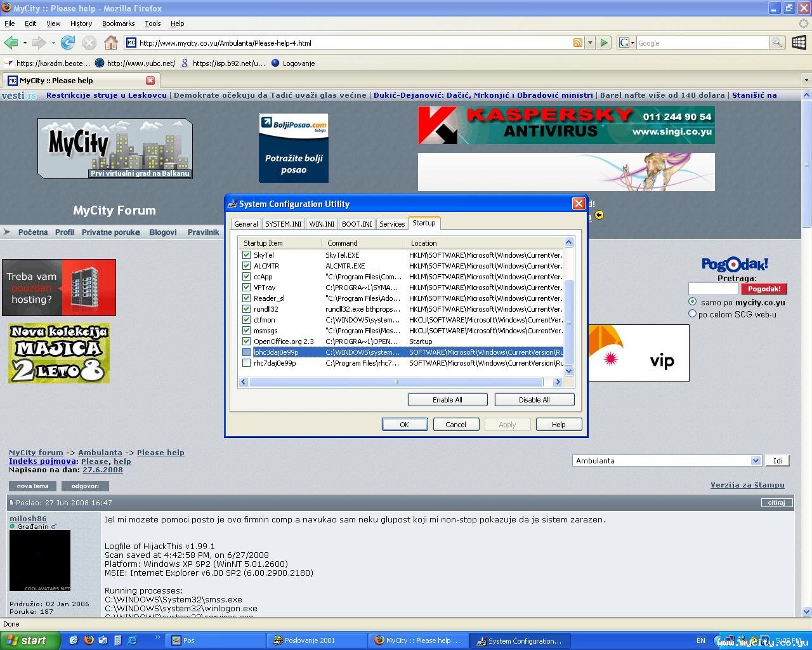This screenshot has width=812, height=650.
Task: Uncheck the SkyTel startup item
Action: tap(247, 255)
